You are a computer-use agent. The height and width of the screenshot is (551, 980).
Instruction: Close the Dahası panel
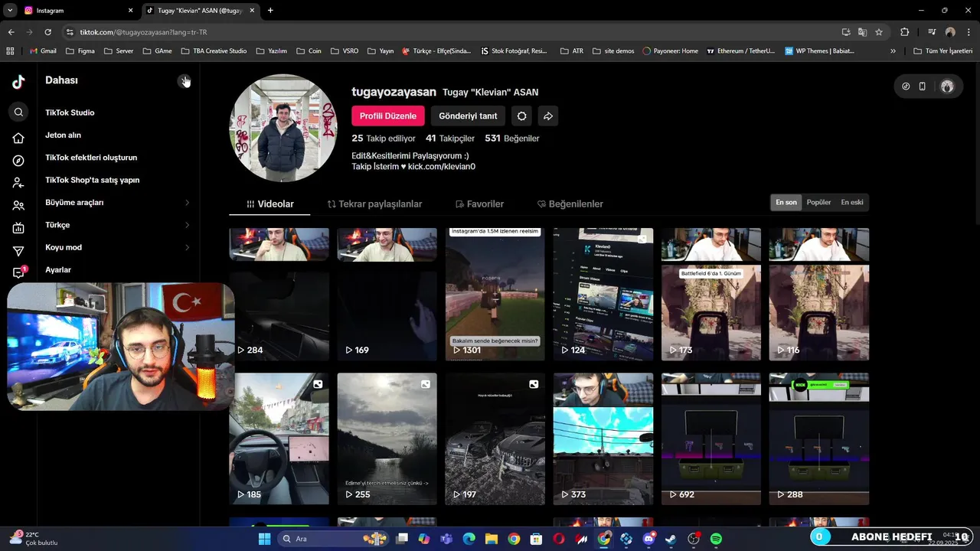click(x=185, y=81)
